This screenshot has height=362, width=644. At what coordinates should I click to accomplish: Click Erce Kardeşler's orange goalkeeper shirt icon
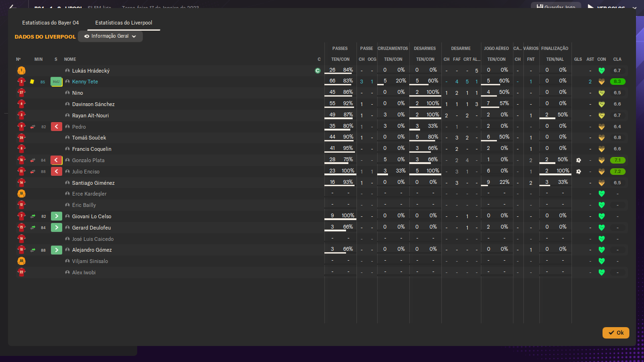(x=21, y=194)
